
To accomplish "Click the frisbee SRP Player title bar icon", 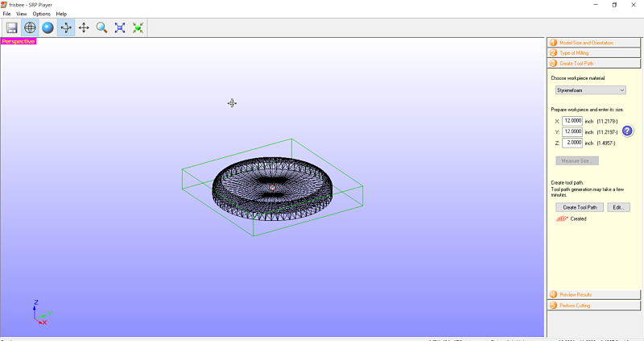I will [4, 5].
